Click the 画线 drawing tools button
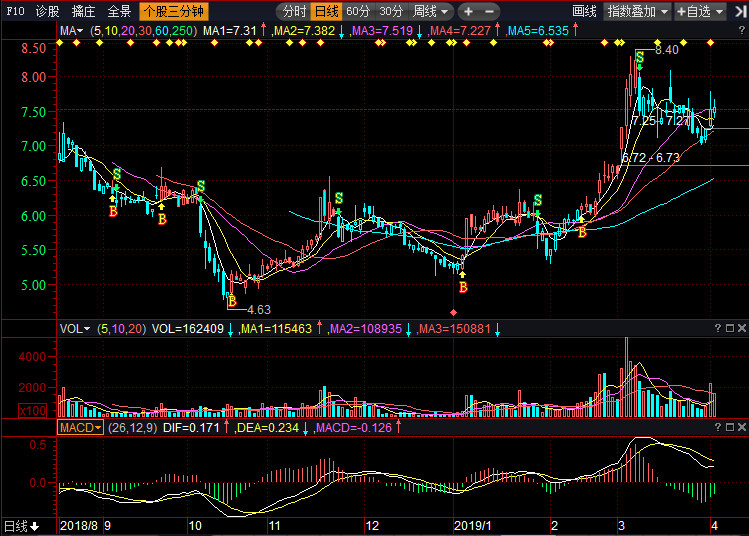Screen dimensions: 749x536 click(x=584, y=12)
